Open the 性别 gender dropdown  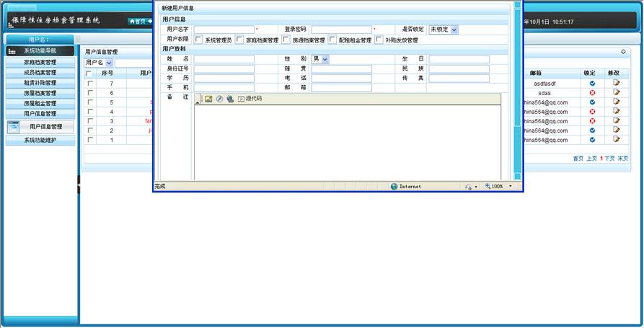tap(321, 59)
